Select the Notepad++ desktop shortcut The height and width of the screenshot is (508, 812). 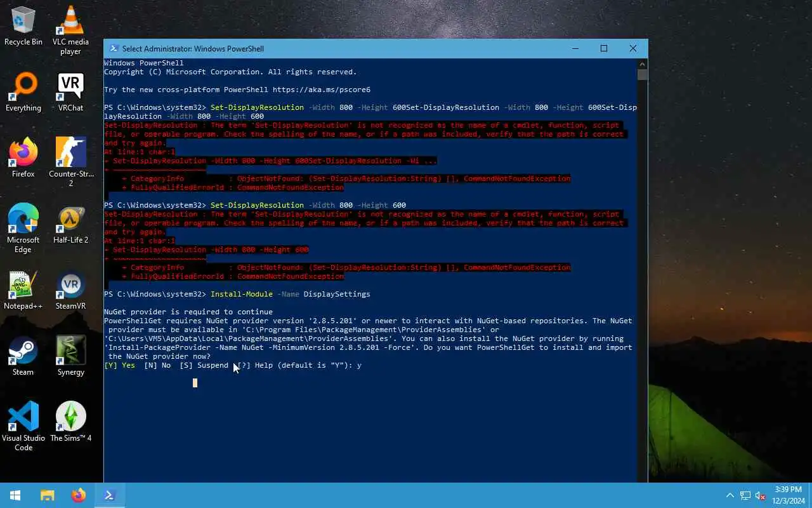[23, 290]
